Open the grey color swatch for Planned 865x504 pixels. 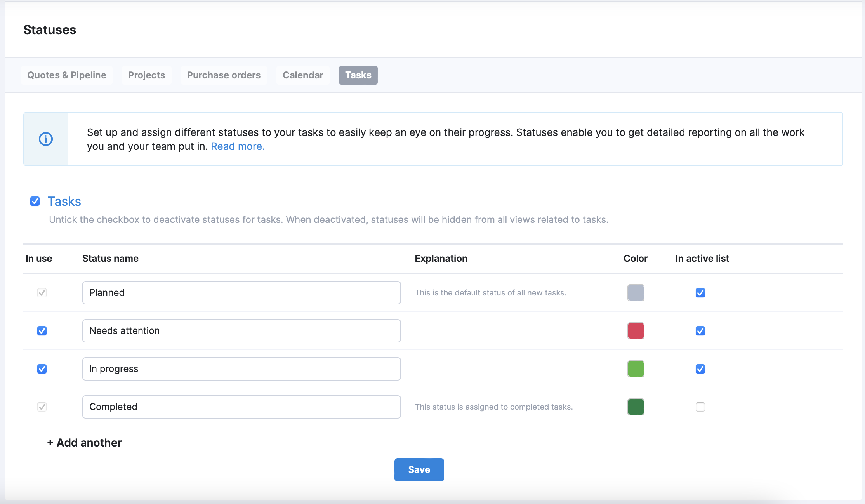pyautogui.click(x=636, y=293)
